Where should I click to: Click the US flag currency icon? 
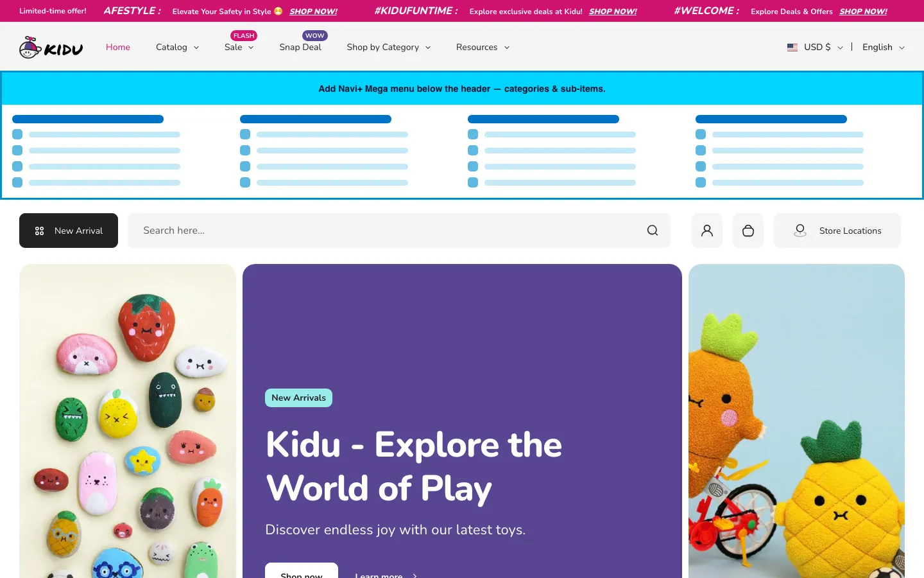click(792, 48)
